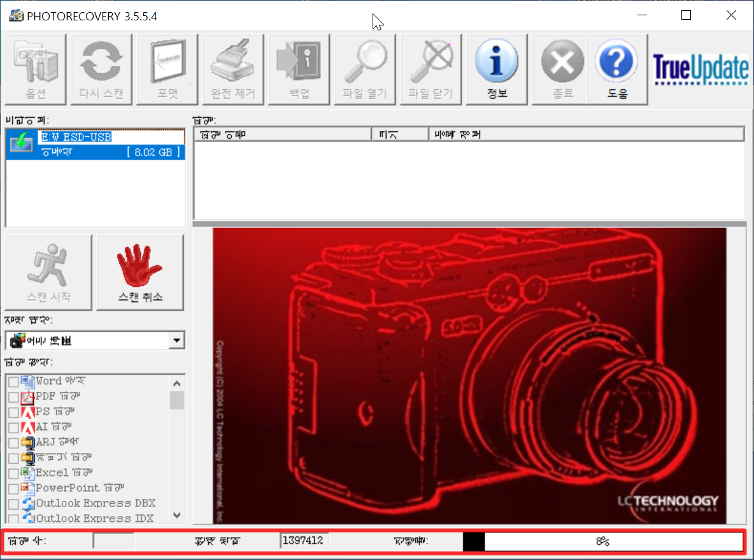Screen dimensions: 754x560
Task: Click the Outlook Express DBX icon
Action: pyautogui.click(x=27, y=504)
